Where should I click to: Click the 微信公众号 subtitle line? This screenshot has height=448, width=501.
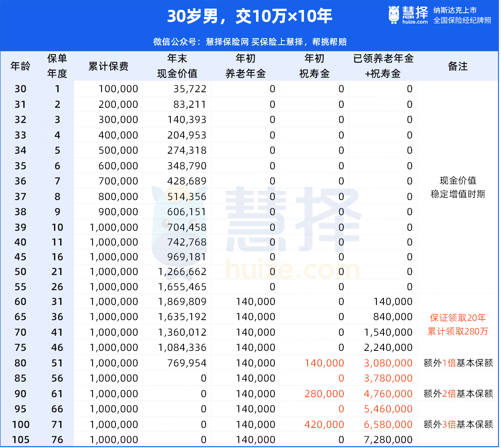pos(250,42)
